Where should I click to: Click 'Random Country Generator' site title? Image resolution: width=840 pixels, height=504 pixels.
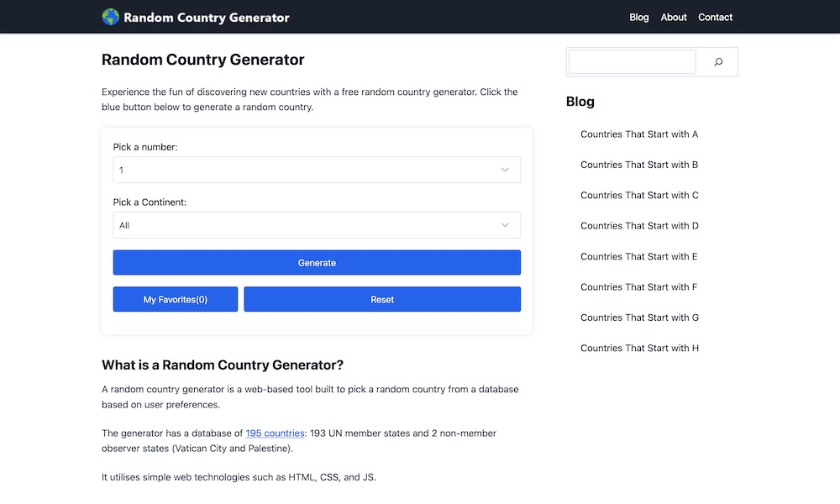pos(207,16)
